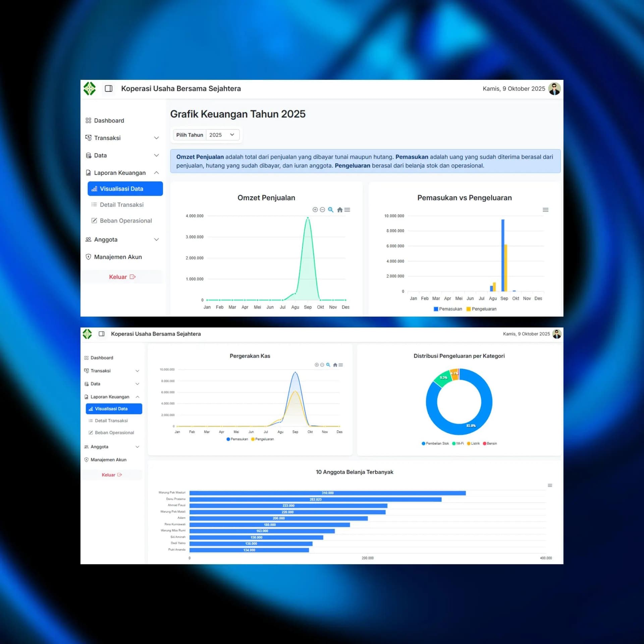Activate selection zoom on Omzet Penjualan chart

point(331,210)
